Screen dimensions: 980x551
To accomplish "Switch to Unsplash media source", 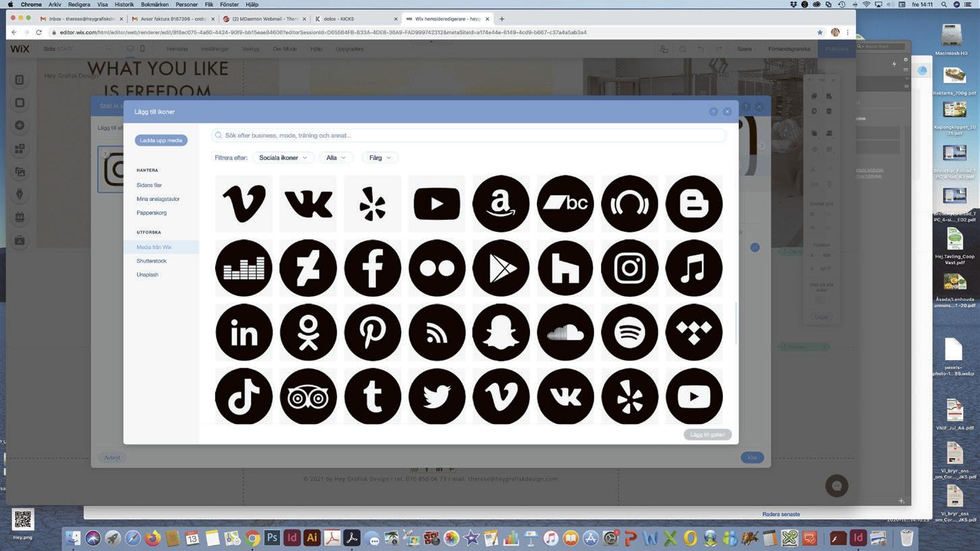I will click(x=147, y=274).
